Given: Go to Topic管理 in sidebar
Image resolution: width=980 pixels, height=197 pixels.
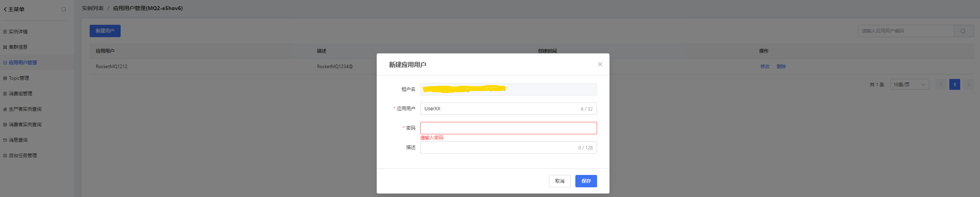Looking at the screenshot, I should [19, 78].
